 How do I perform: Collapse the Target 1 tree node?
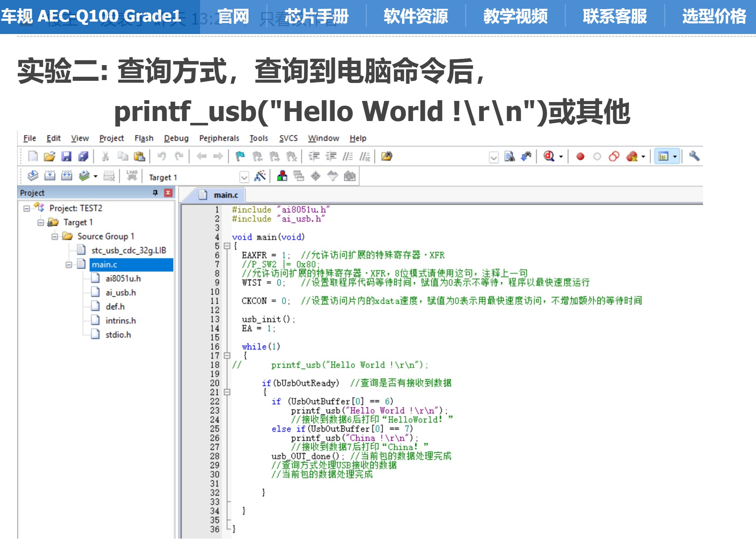[x=41, y=222]
